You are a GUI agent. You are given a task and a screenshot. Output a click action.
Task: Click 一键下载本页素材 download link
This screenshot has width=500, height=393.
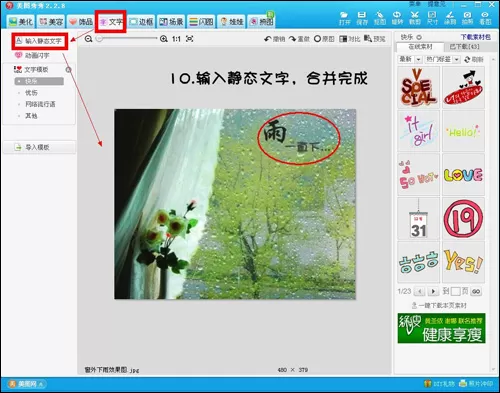pos(439,305)
